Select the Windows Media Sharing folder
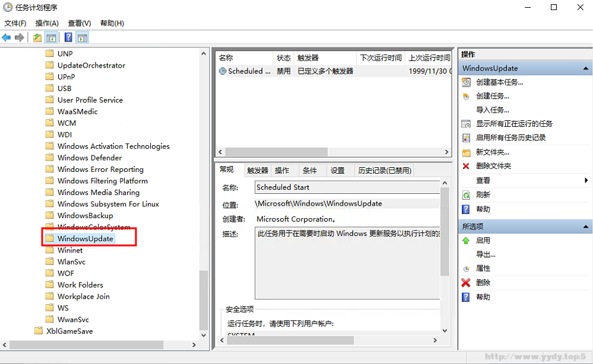 [99, 192]
